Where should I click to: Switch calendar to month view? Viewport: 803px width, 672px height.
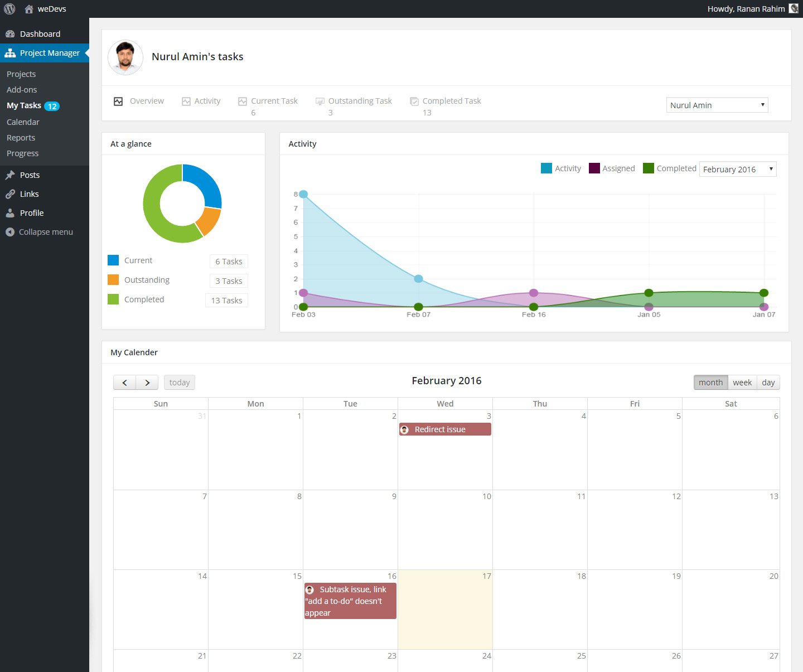711,383
